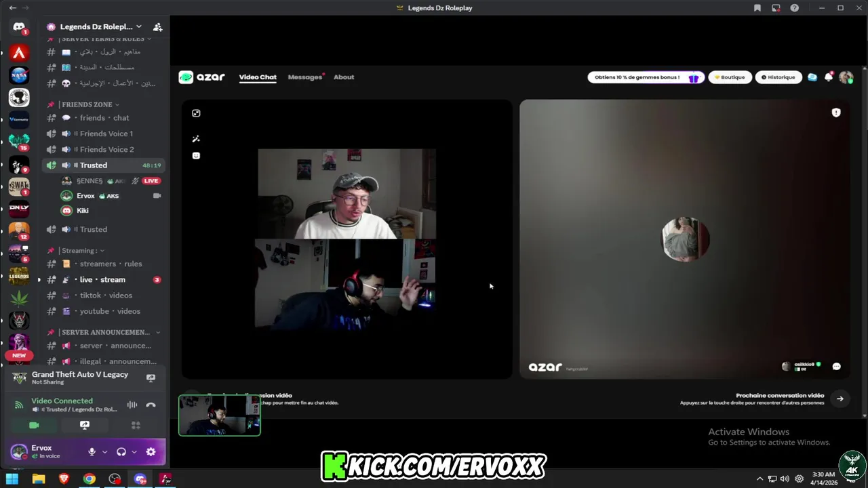The width and height of the screenshot is (868, 488).
Task: Click the LIVE badge next to SENNES
Action: [151, 181]
